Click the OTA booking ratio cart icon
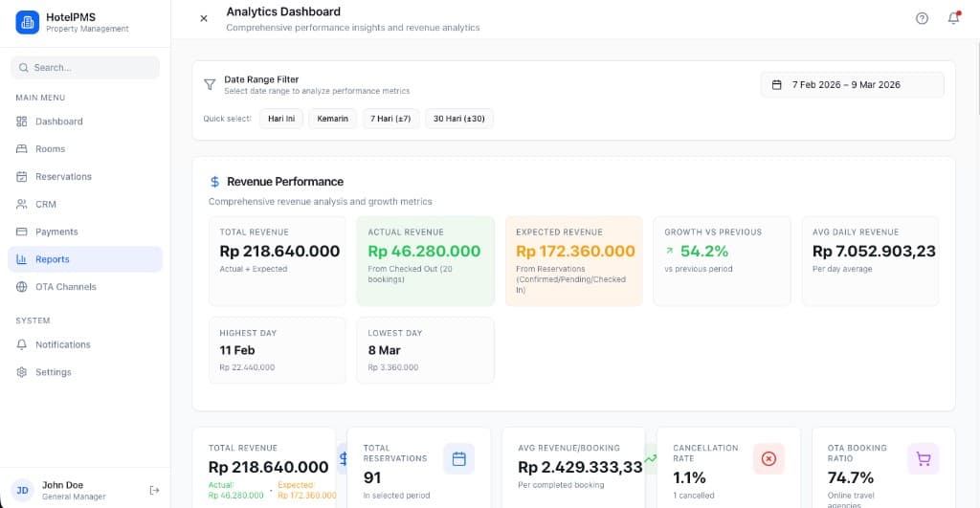Image resolution: width=980 pixels, height=508 pixels. click(923, 459)
